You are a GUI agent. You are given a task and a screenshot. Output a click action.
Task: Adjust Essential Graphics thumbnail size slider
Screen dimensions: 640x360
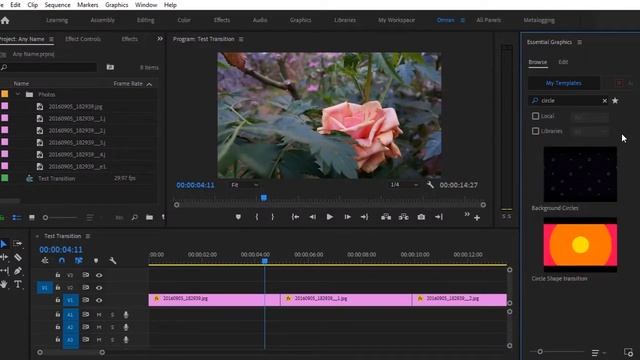(x=540, y=351)
